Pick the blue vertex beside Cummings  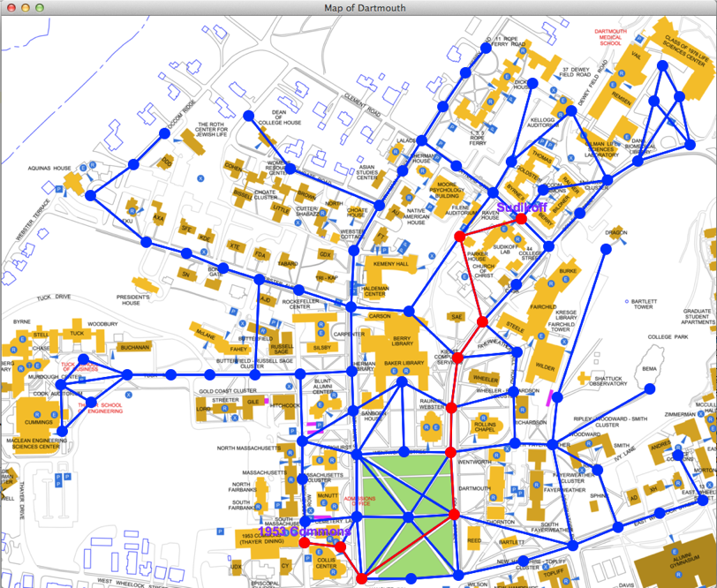click(62, 431)
